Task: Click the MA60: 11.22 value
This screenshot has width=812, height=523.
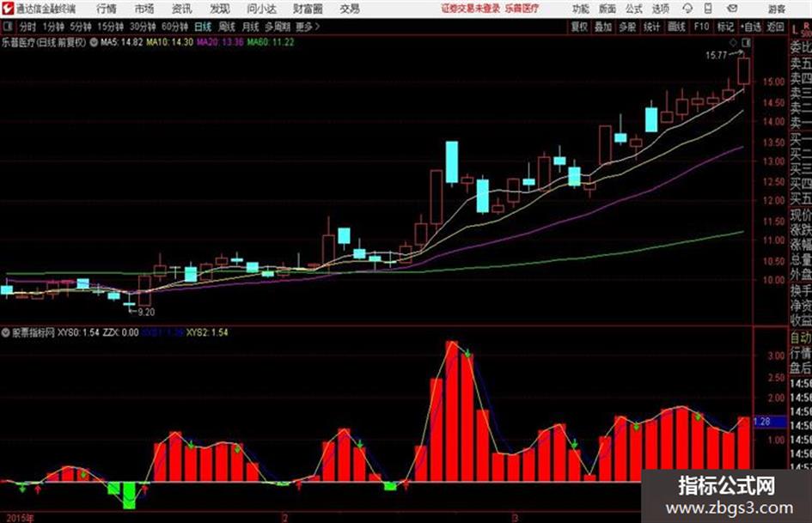Action: tap(271, 42)
